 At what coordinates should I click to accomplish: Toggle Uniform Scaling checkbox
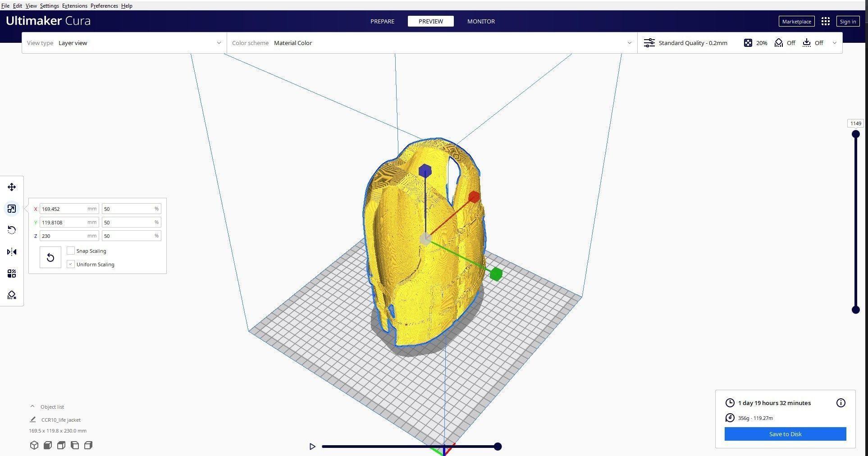(x=71, y=264)
